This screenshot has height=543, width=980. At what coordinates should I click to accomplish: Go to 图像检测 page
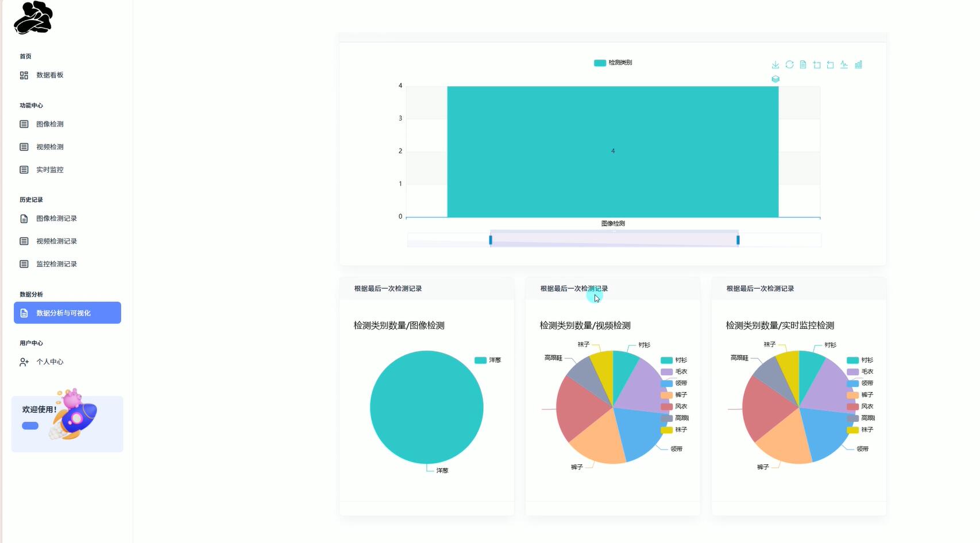pos(49,124)
